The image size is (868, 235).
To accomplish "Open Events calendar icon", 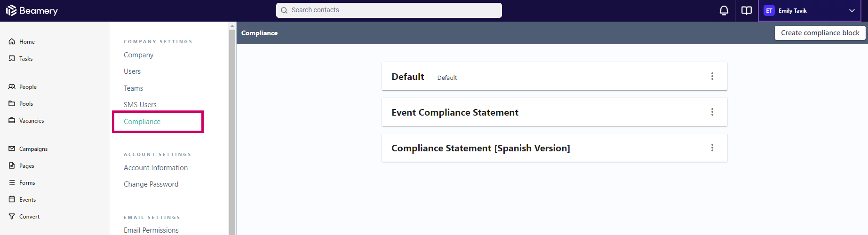I will [x=12, y=199].
